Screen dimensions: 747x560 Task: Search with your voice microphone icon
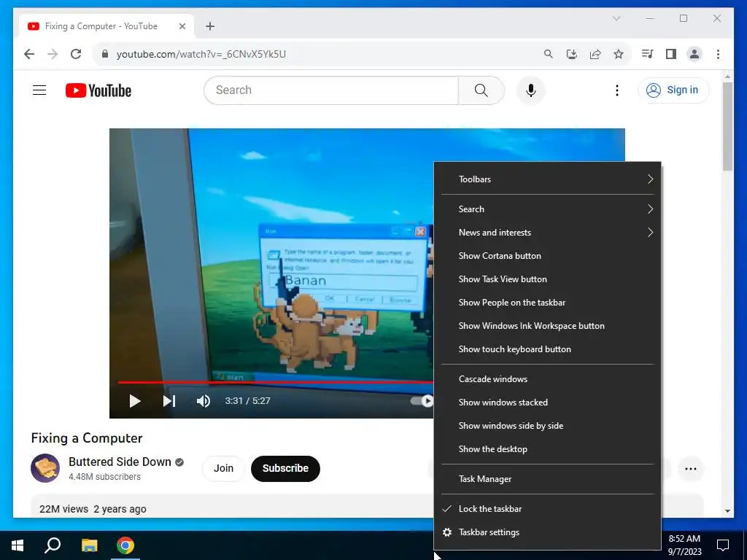pyautogui.click(x=531, y=90)
